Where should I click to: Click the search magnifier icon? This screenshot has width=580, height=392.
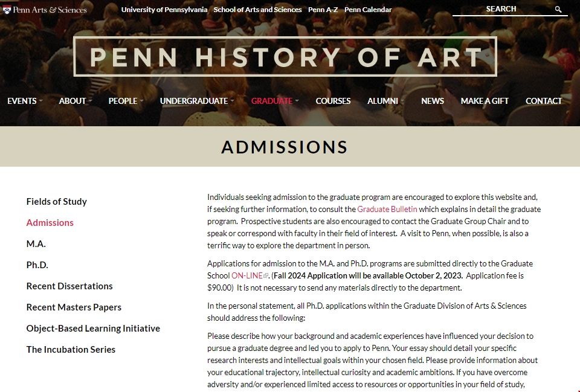[558, 10]
